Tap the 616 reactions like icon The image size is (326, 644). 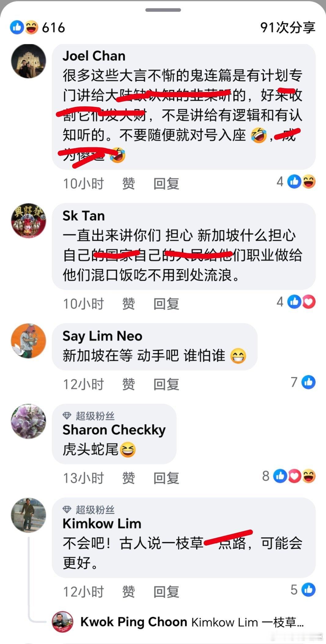pos(17,28)
